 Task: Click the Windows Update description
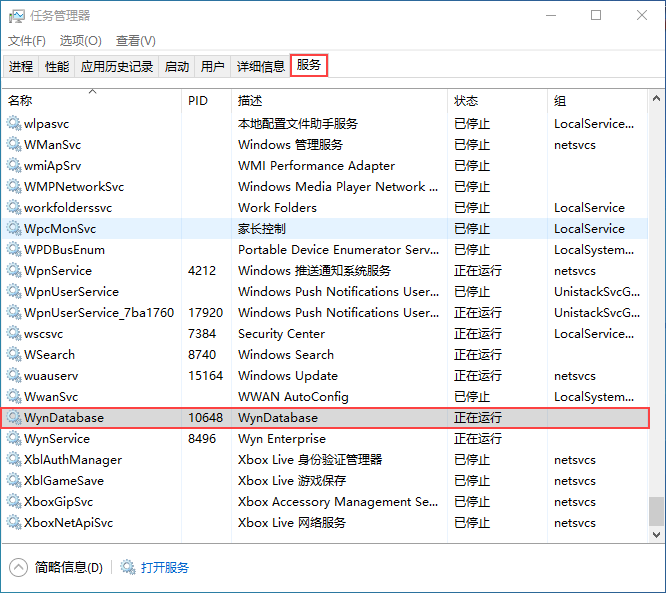(288, 376)
